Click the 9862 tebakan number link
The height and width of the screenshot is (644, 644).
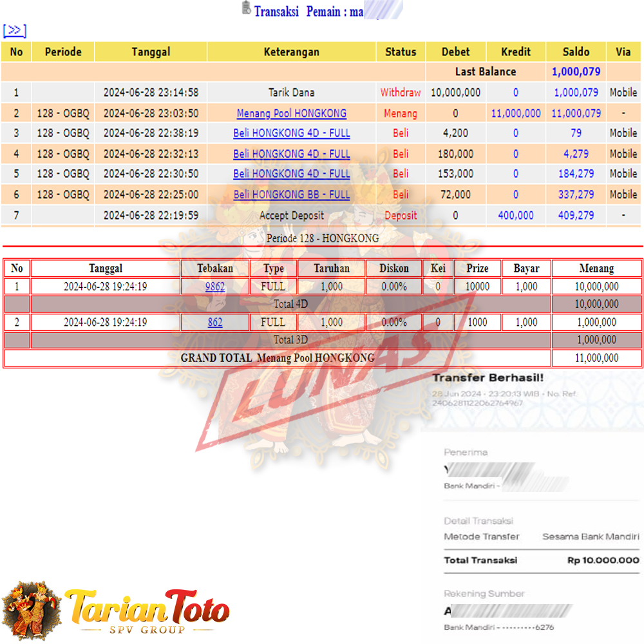(x=215, y=287)
